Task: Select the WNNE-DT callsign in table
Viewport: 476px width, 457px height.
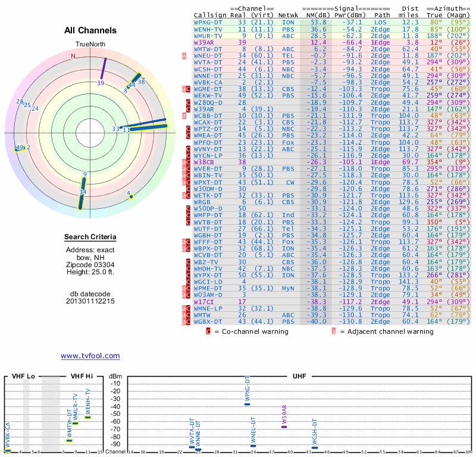Action: pos(208,76)
